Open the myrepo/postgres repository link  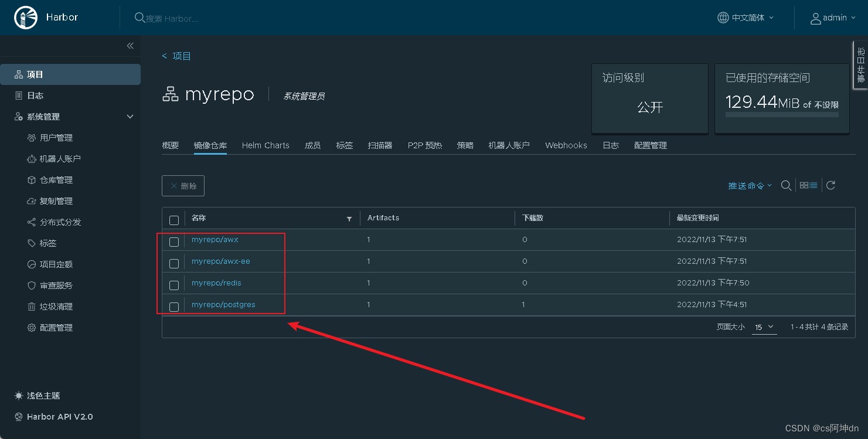click(223, 304)
